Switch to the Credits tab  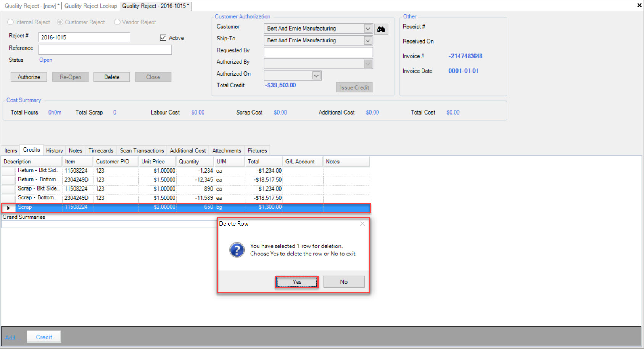[x=32, y=150]
